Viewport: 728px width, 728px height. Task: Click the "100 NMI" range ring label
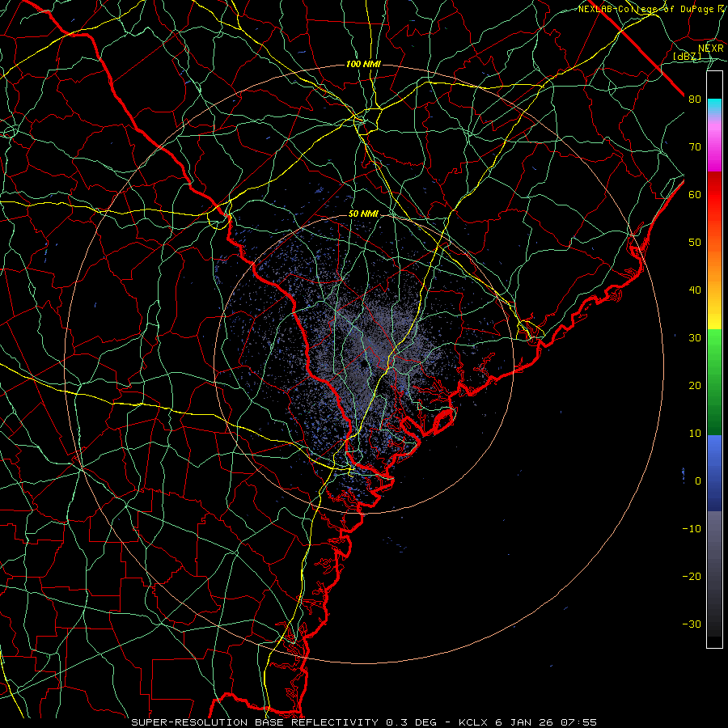point(363,64)
